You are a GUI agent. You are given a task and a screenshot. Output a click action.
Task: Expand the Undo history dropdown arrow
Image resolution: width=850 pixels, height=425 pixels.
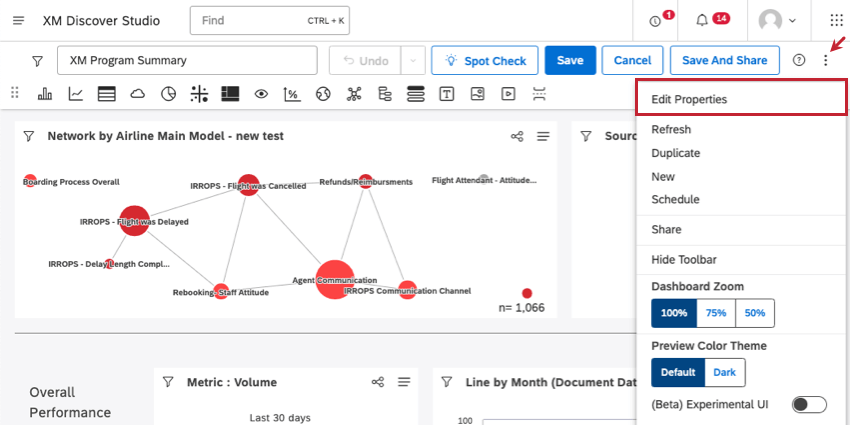(x=413, y=60)
